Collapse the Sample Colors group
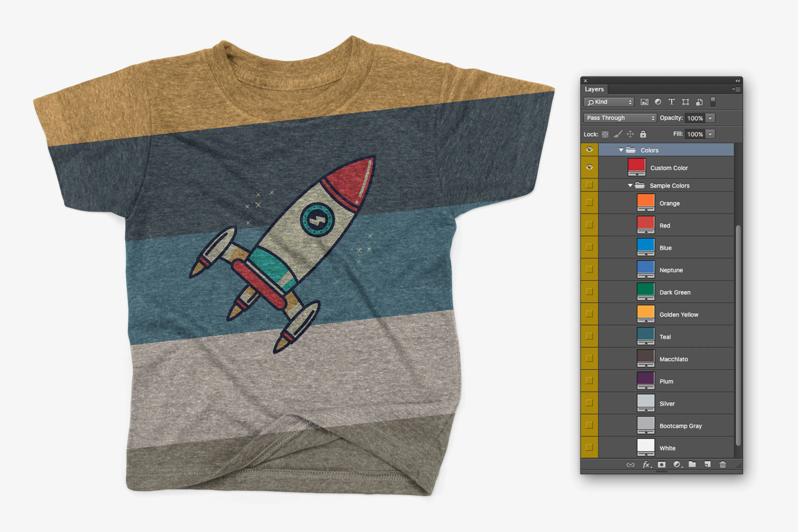The height and width of the screenshot is (532, 798). click(x=630, y=185)
